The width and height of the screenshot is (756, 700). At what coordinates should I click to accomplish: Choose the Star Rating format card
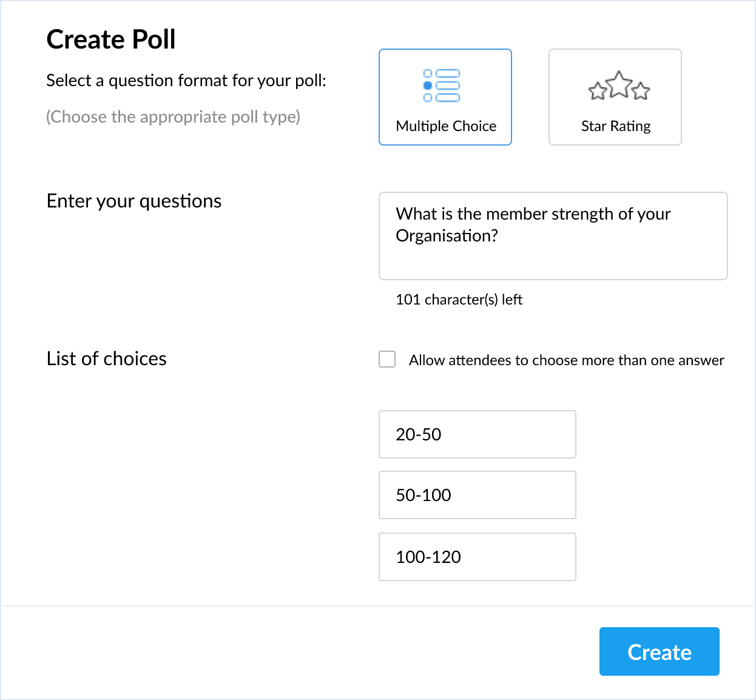point(615,97)
